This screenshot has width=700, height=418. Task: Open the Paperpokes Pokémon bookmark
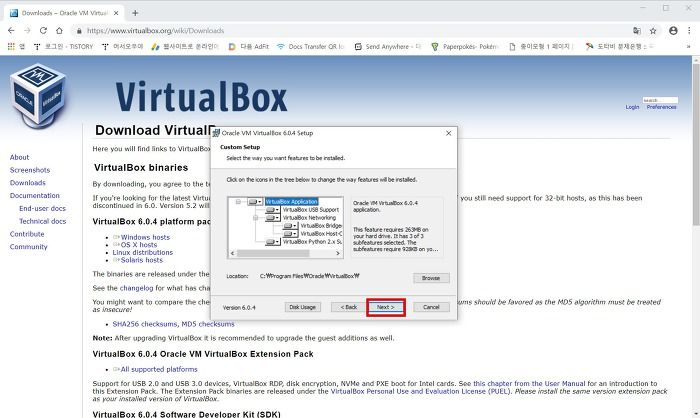pos(464,46)
